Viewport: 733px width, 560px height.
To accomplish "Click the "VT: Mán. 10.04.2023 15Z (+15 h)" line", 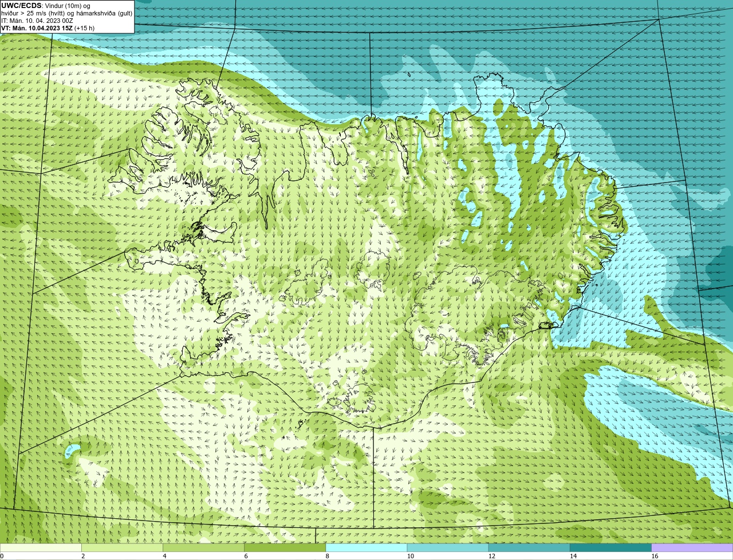I will (x=48, y=28).
